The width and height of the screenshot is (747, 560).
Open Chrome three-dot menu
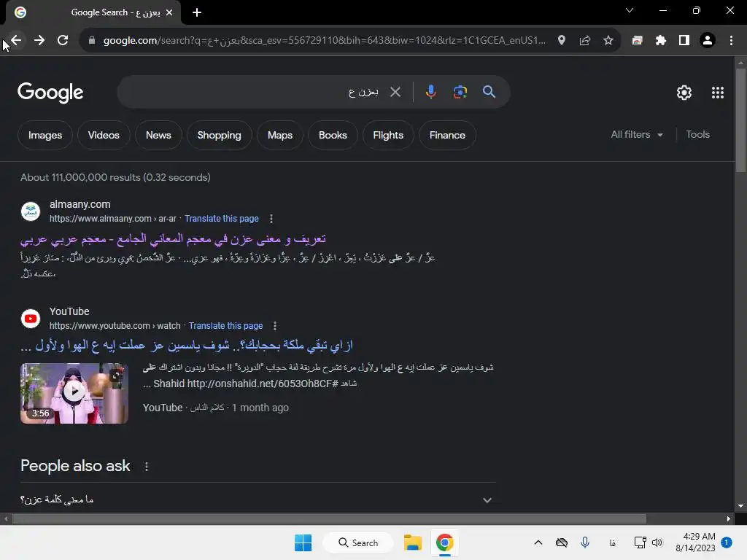[x=731, y=40]
